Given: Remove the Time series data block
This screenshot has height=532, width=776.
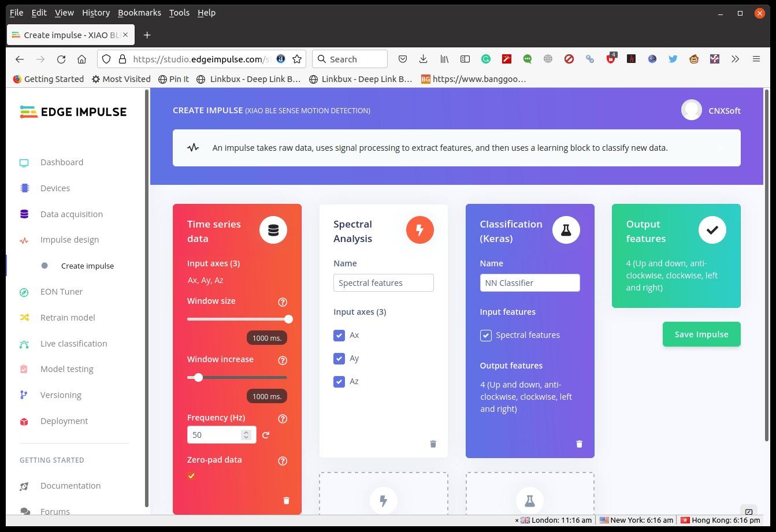Looking at the screenshot, I should (286, 501).
